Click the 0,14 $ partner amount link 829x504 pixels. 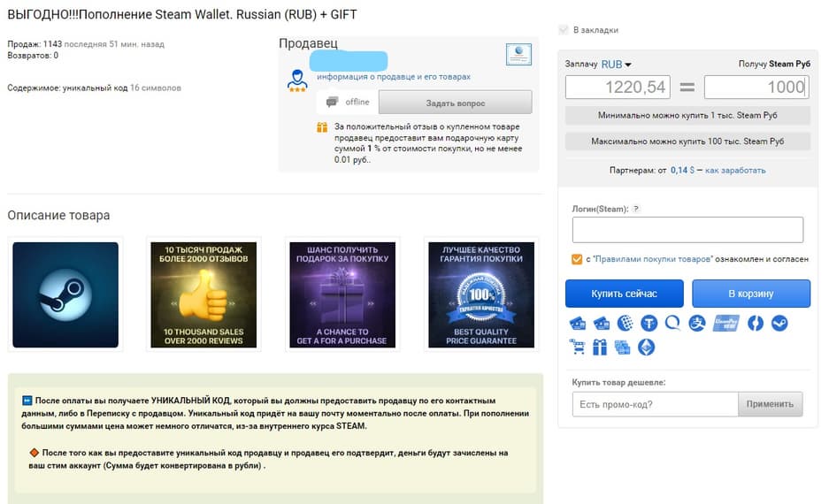tap(682, 170)
